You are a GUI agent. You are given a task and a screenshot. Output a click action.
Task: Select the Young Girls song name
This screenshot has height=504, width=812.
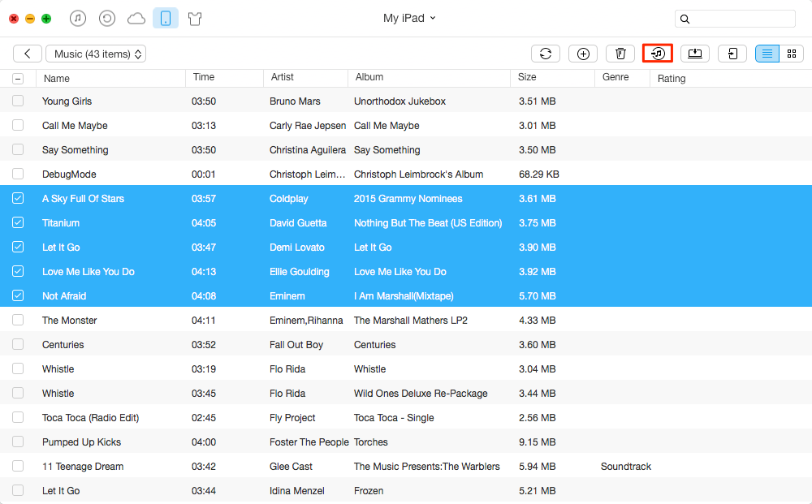(67, 101)
